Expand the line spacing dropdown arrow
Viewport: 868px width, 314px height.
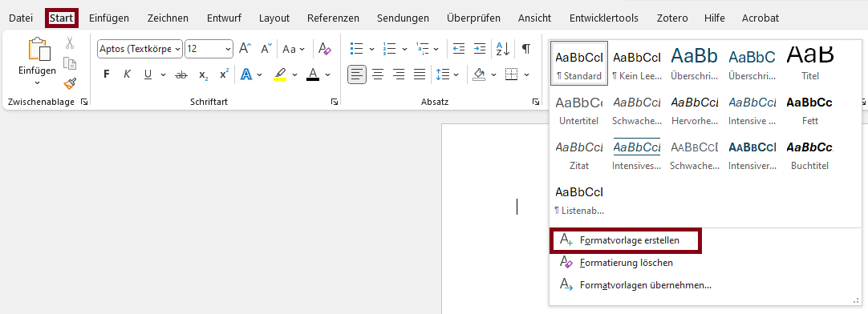tap(456, 74)
